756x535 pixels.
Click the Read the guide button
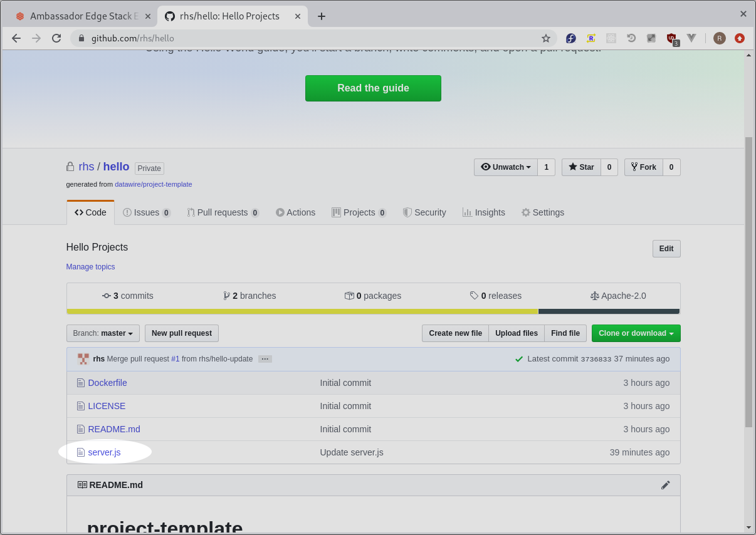(x=373, y=88)
